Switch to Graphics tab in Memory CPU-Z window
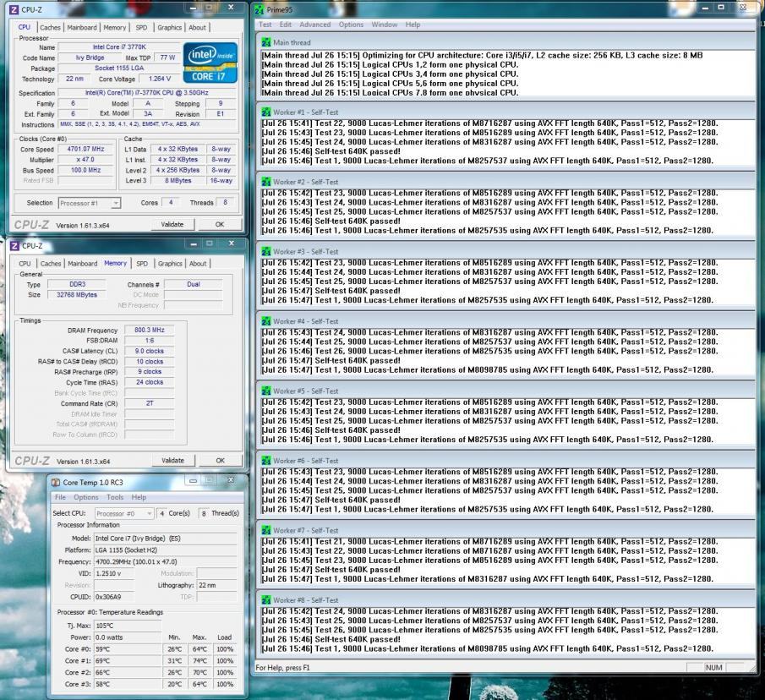The image size is (765, 700). pos(170,264)
